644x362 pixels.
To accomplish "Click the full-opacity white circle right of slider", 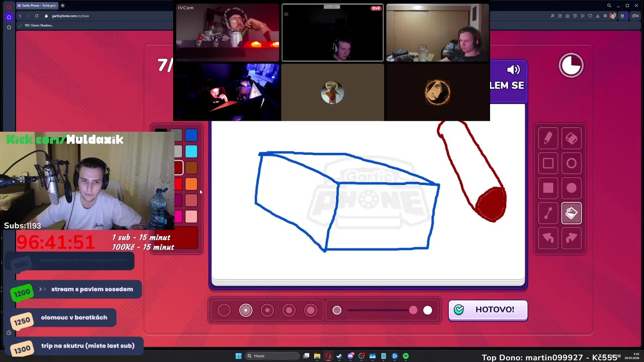I will click(x=427, y=310).
